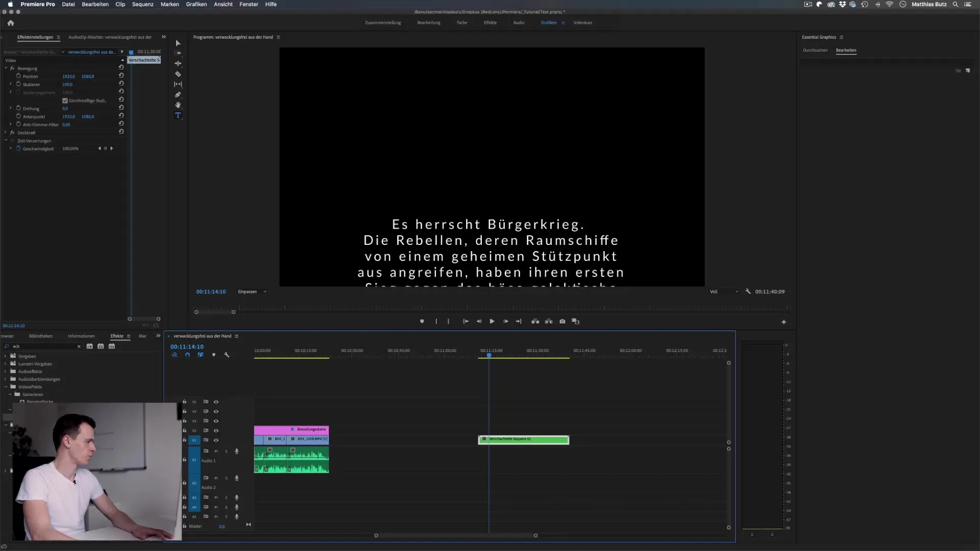Screen dimensions: 980x551
Task: Switch to Audio workspace
Action: (x=519, y=23)
